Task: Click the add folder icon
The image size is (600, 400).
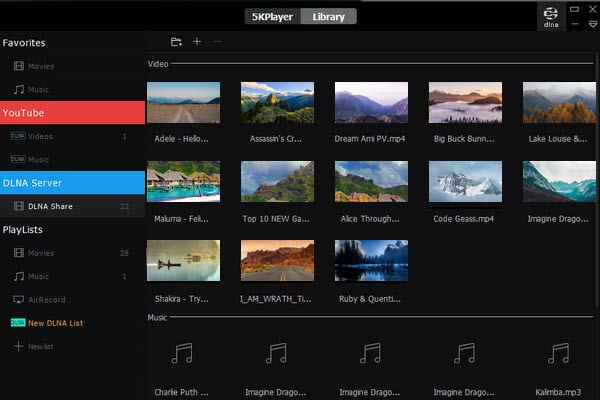Action: [x=176, y=42]
